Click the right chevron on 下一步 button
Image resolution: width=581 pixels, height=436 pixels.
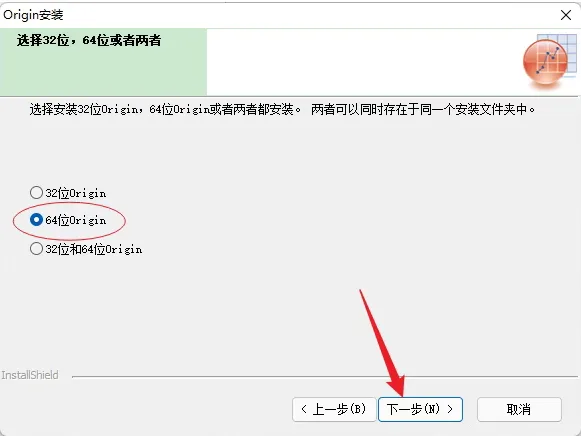[x=450, y=409]
